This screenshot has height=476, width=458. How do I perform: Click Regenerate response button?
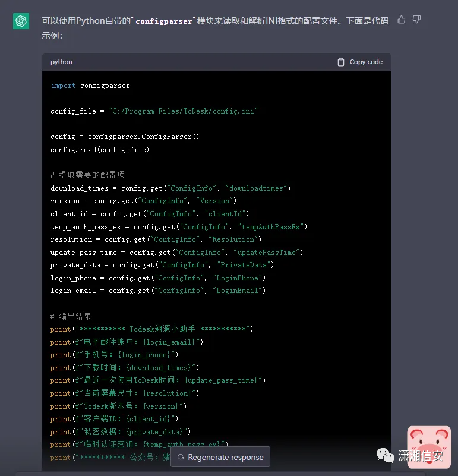(220, 457)
